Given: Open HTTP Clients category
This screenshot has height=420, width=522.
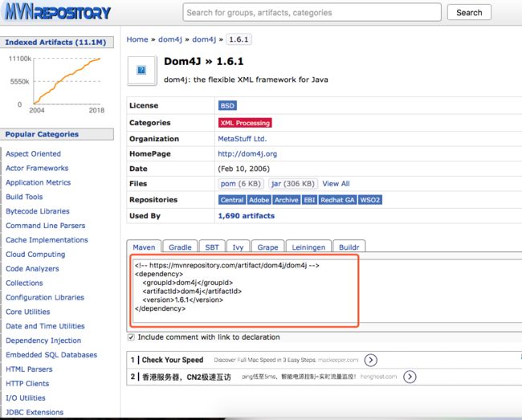Looking at the screenshot, I should point(27,383).
